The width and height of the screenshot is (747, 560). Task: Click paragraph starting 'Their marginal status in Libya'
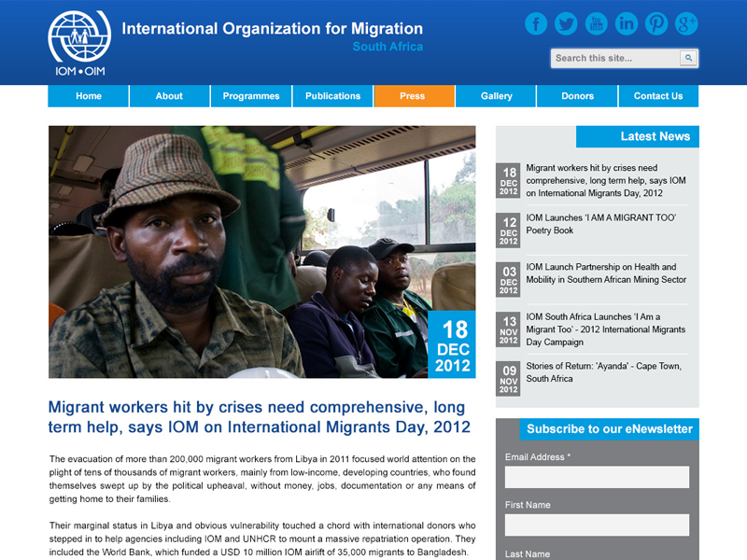[x=262, y=539]
